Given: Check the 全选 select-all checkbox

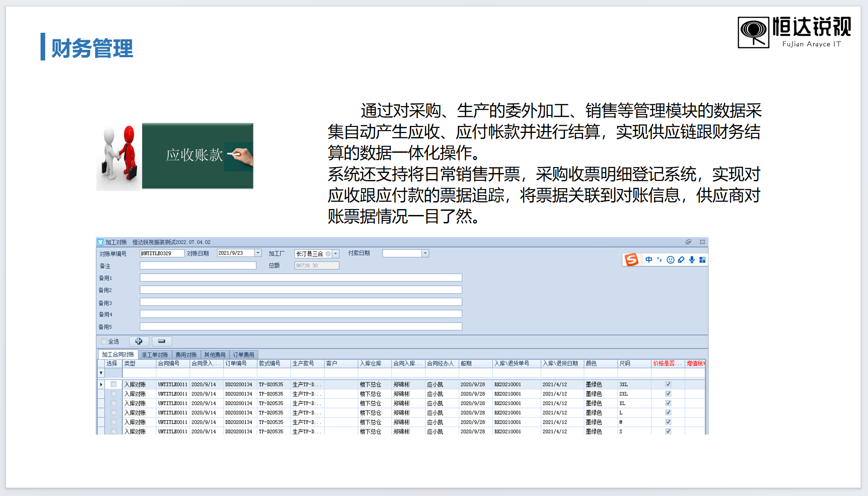Looking at the screenshot, I should click(x=104, y=341).
